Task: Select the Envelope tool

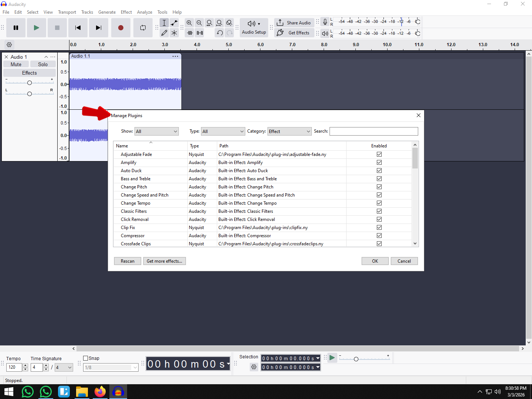Action: pos(174,23)
